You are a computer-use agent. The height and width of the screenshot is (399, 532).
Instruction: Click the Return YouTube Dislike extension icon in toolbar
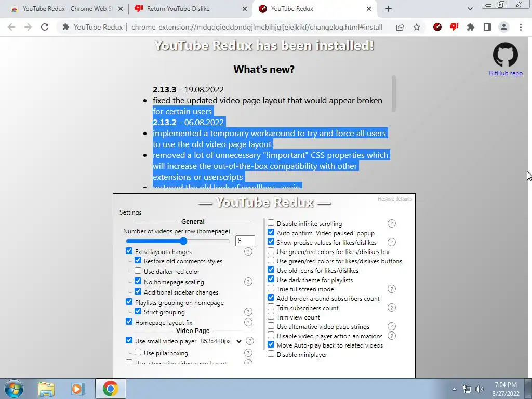[454, 27]
